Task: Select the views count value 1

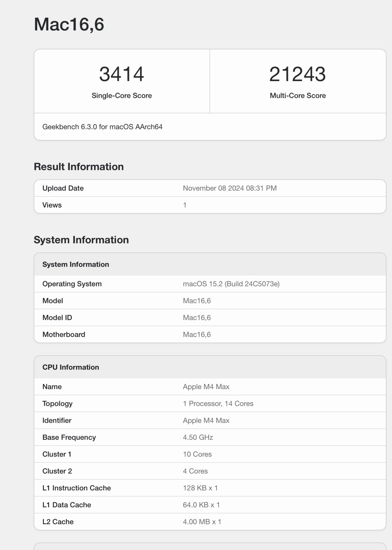Action: coord(185,205)
